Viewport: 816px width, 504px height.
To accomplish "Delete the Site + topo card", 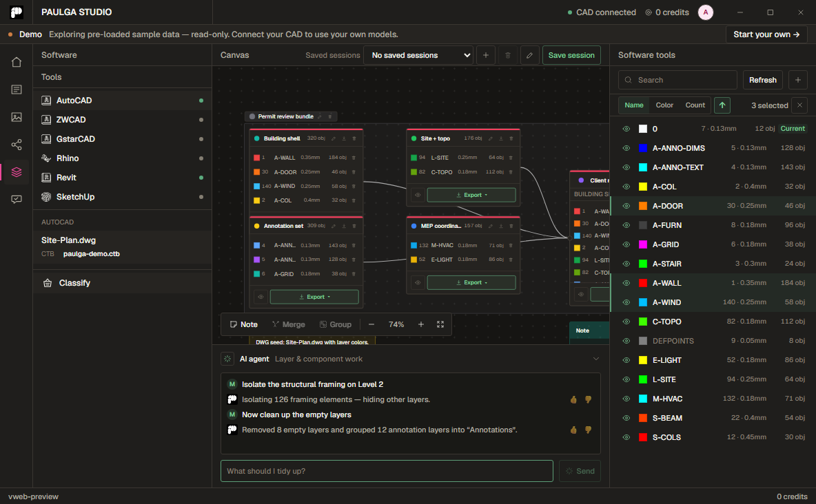I will pyautogui.click(x=511, y=139).
